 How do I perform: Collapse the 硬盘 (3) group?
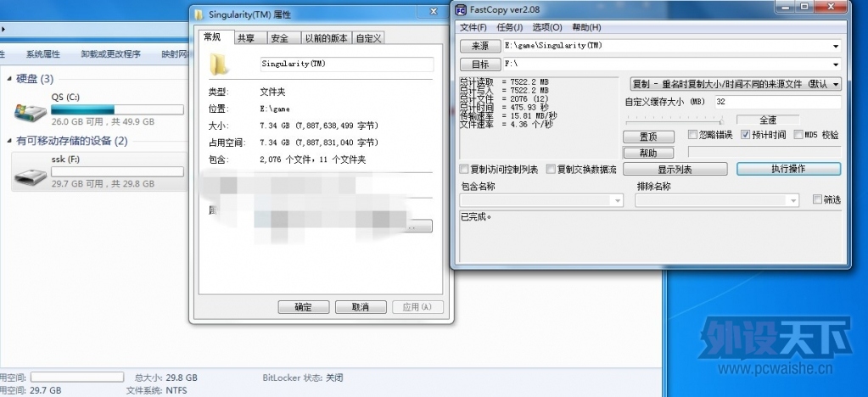[x=9, y=79]
